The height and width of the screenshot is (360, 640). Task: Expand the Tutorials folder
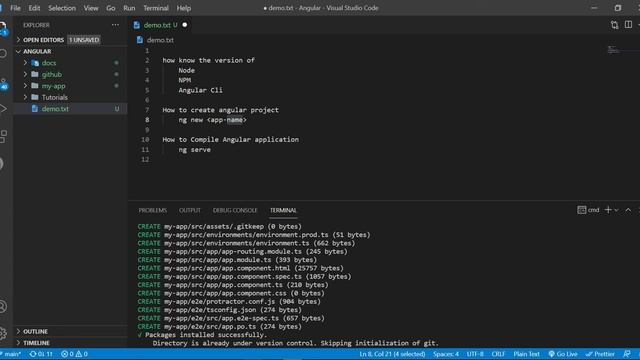pyautogui.click(x=25, y=97)
